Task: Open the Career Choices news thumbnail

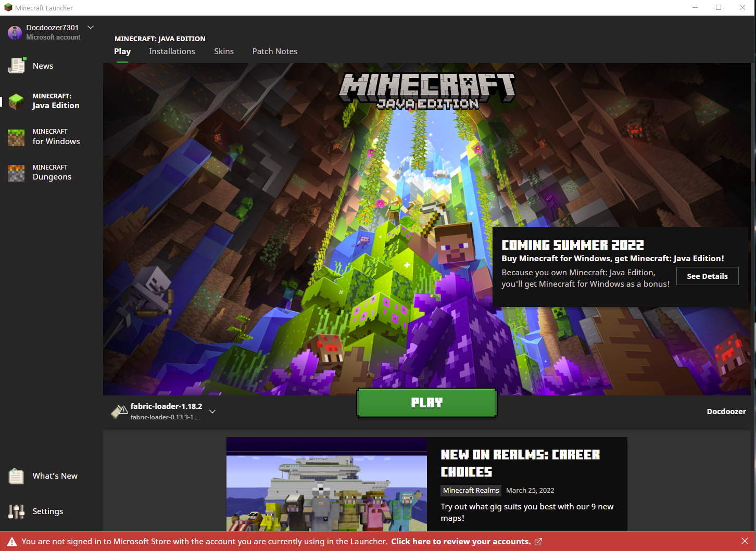Action: 326,484
